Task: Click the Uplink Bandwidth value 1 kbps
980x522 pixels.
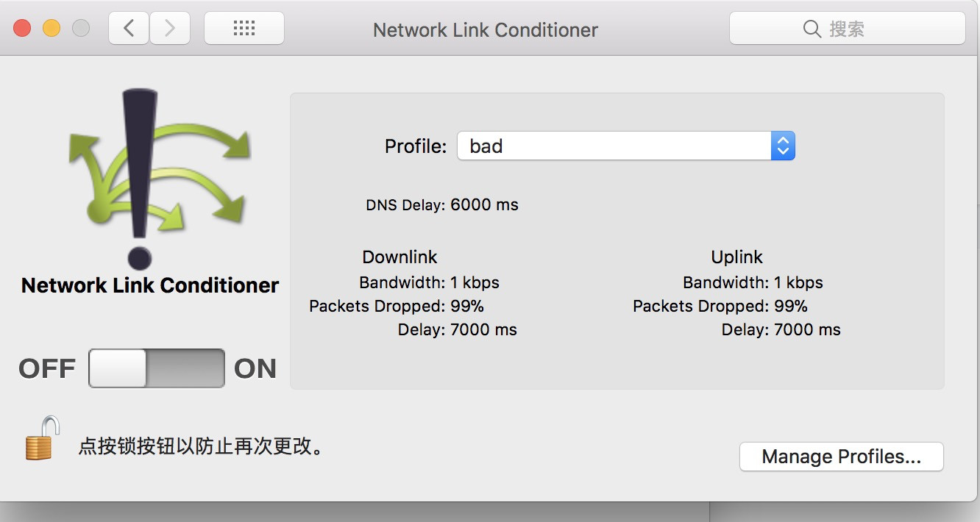Action: (x=798, y=282)
